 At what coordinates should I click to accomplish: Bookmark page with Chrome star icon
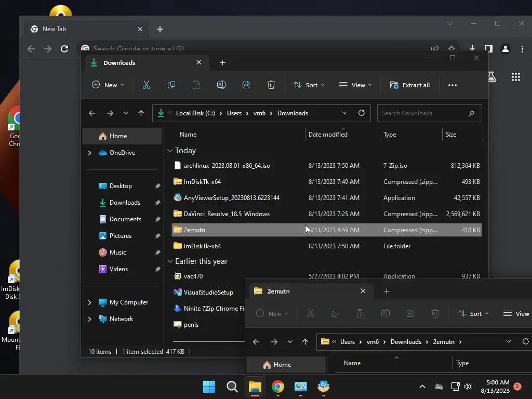(451, 48)
